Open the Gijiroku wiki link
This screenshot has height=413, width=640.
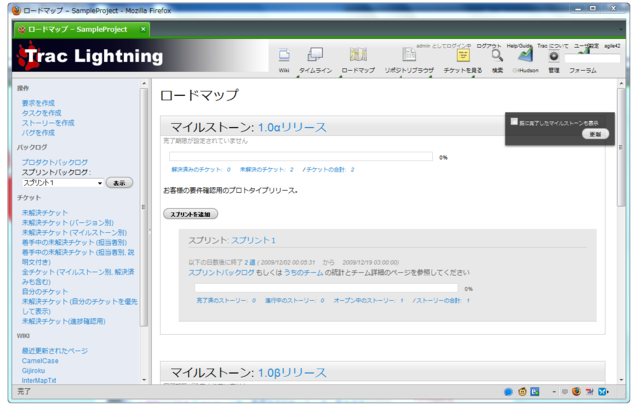point(33,371)
